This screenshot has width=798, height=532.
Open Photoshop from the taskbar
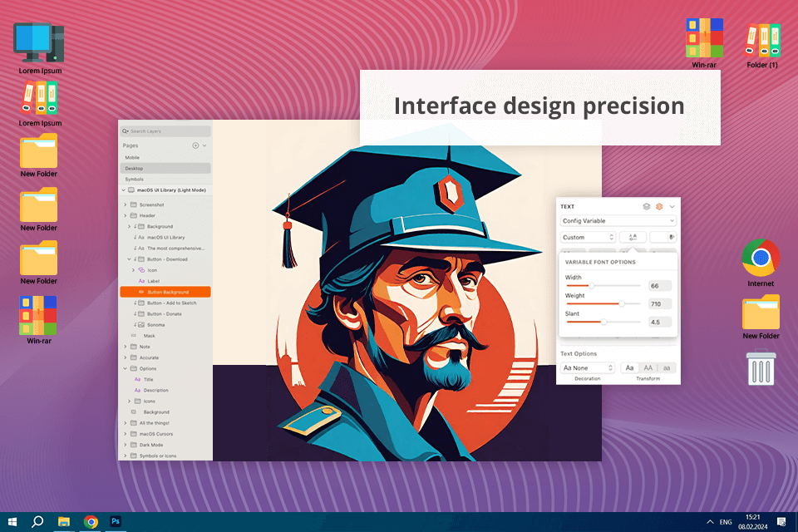coord(116,522)
